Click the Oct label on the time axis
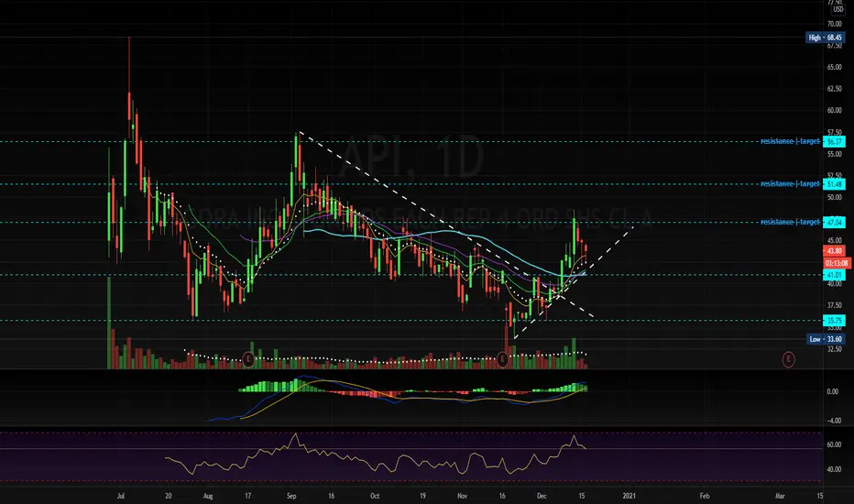 click(375, 496)
